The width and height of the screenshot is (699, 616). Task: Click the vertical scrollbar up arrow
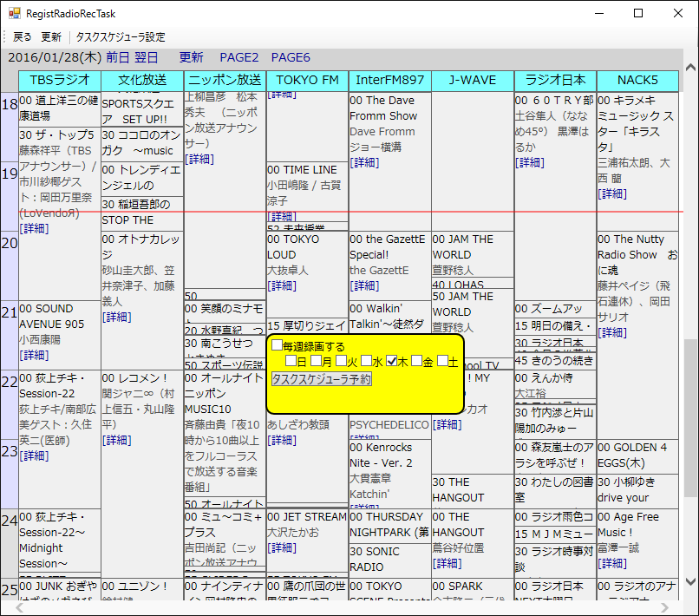pyautogui.click(x=690, y=68)
